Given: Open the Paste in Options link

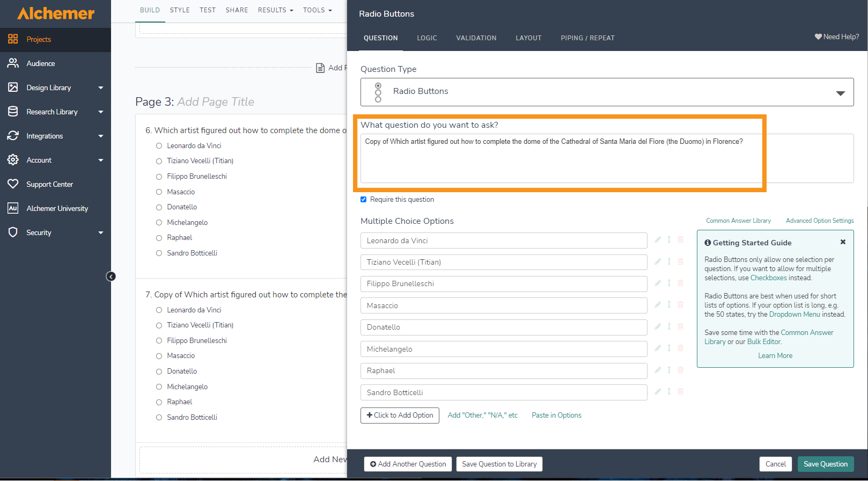Looking at the screenshot, I should coord(556,415).
